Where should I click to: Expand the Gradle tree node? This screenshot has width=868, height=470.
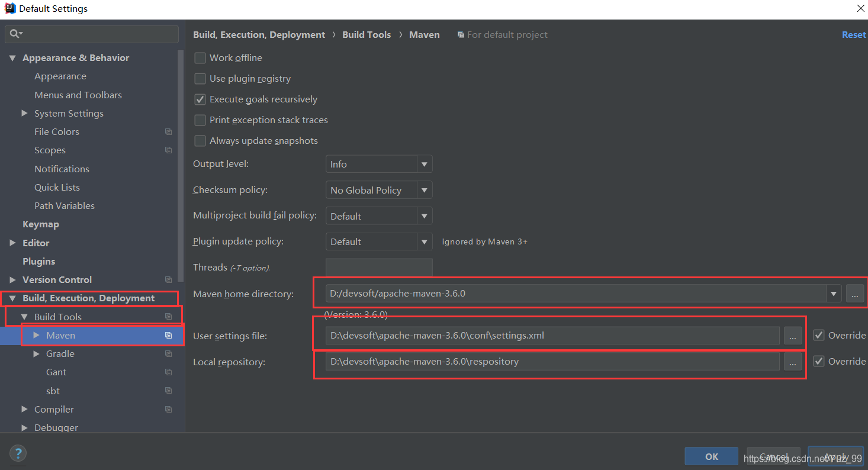click(x=36, y=354)
